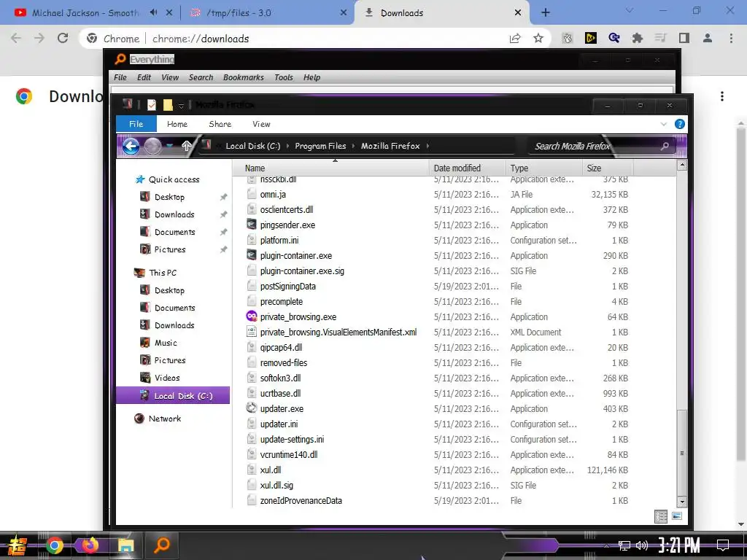
Task: Select the zoneIdProvenanceData file
Action: (301, 500)
